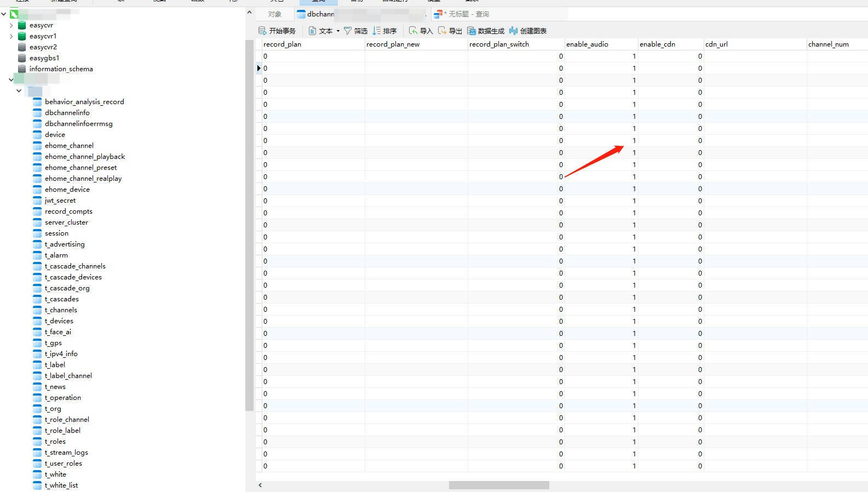Click the dbchannelinfo table icon
Screen dimensions: 868x492
coord(37,113)
